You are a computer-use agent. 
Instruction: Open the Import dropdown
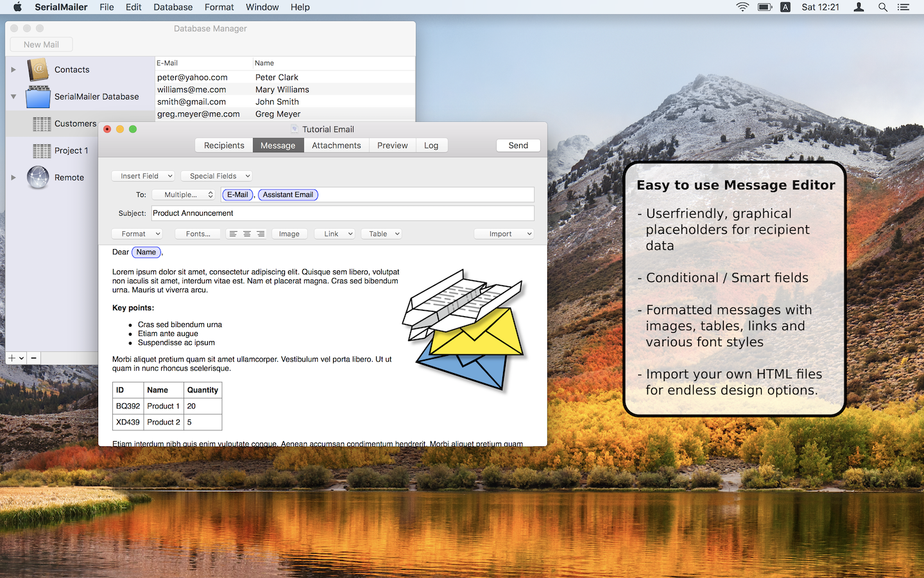pyautogui.click(x=504, y=233)
